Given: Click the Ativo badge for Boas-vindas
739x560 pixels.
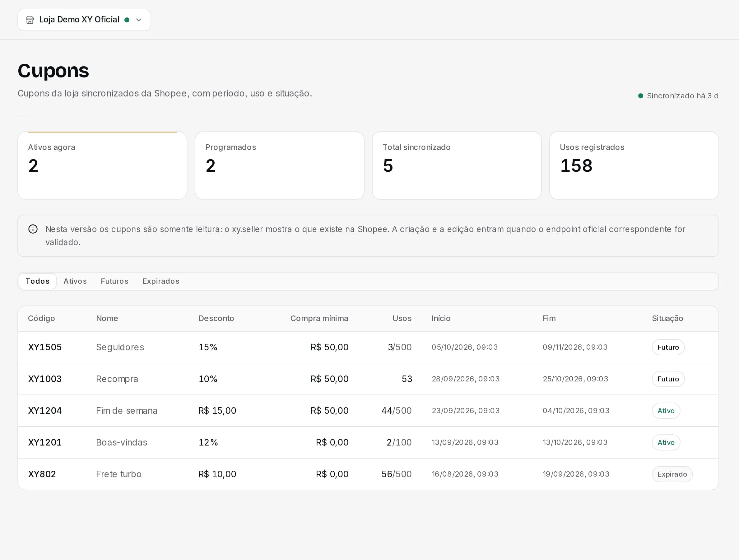Looking at the screenshot, I should pos(666,443).
